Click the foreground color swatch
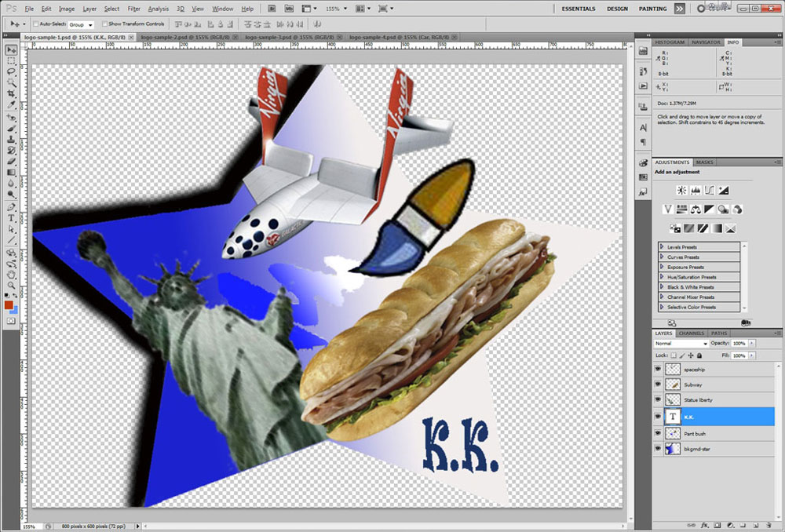 [9, 304]
